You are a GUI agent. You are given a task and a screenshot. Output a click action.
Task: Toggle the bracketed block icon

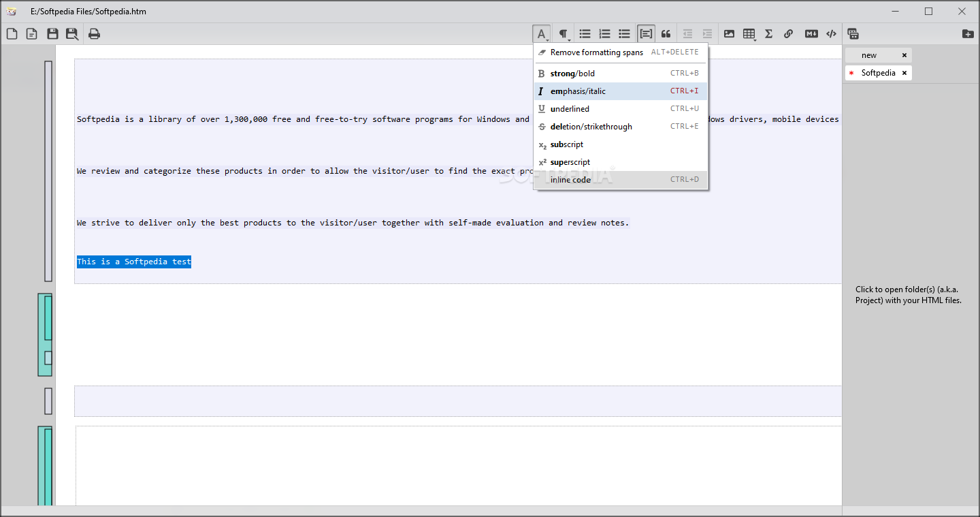point(646,33)
